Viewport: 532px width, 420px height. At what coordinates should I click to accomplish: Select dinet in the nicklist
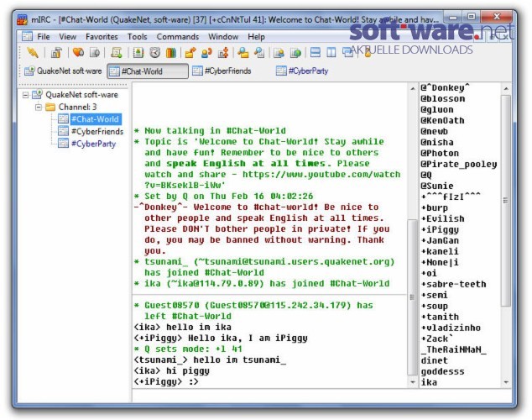[435, 360]
